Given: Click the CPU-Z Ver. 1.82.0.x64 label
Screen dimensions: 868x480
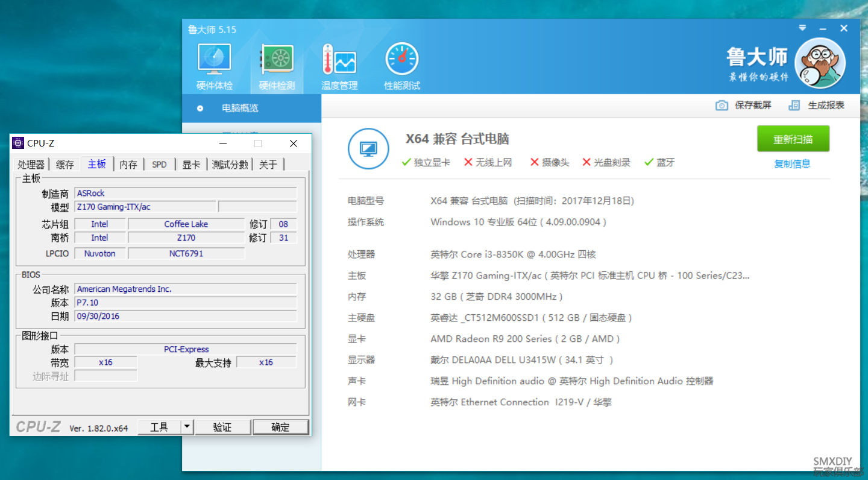Looking at the screenshot, I should pos(99,428).
